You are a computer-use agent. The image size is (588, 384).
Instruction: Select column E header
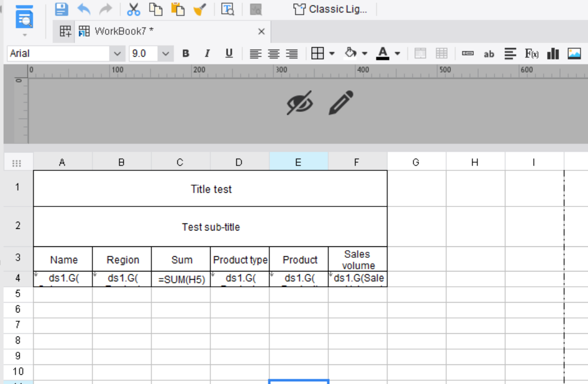pyautogui.click(x=299, y=162)
